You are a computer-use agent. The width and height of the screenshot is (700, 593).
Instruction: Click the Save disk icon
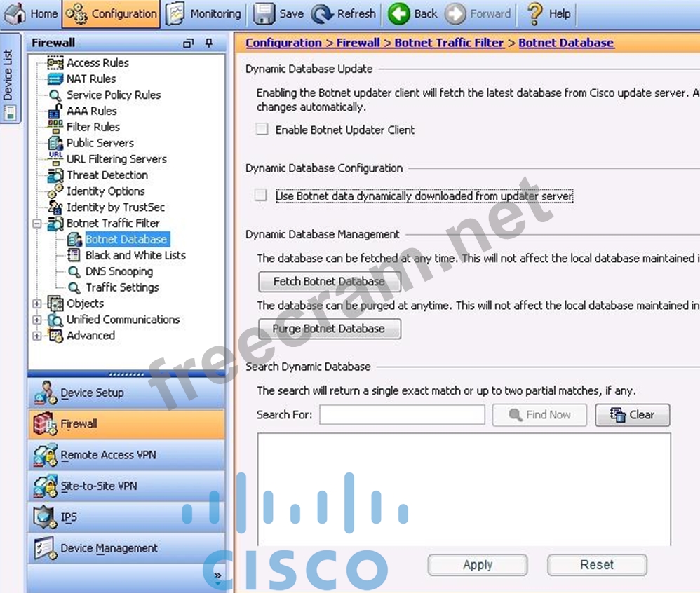[x=264, y=13]
